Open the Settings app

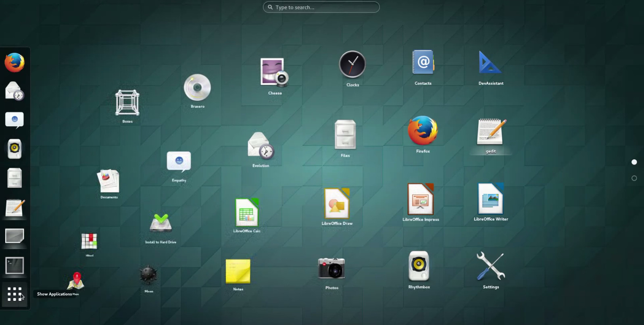click(x=490, y=267)
